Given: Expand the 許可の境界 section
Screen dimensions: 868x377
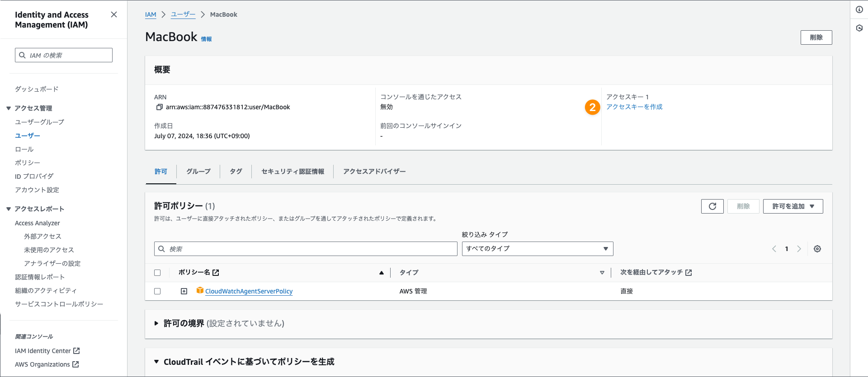Looking at the screenshot, I should click(x=156, y=323).
